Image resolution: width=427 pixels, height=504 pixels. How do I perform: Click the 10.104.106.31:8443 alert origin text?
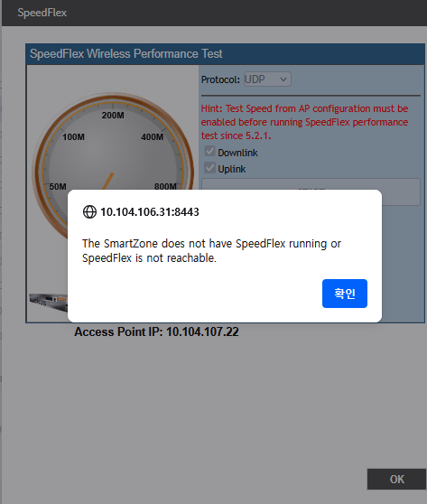pos(150,212)
